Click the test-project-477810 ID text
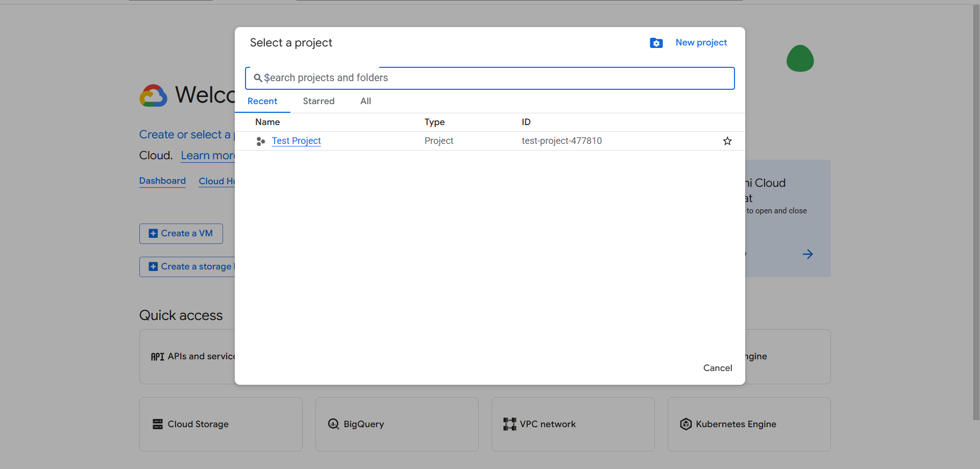The width and height of the screenshot is (980, 469). click(561, 141)
